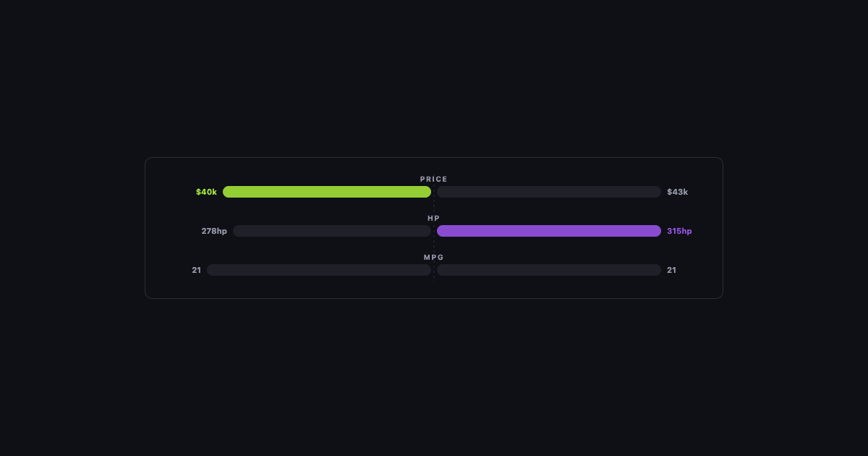Select the HP row label
Image resolution: width=868 pixels, height=456 pixels.
pyautogui.click(x=434, y=218)
